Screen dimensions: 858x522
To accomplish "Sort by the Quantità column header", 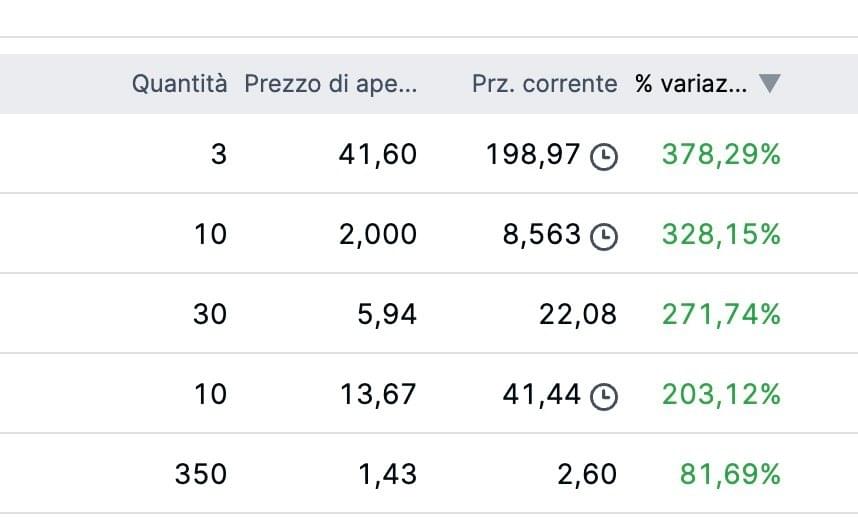I will point(180,84).
